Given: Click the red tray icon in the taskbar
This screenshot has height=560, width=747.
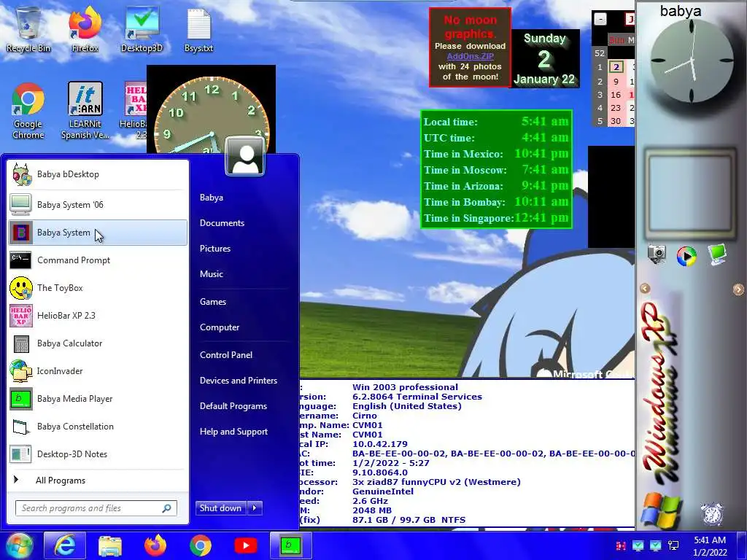Looking at the screenshot, I should tap(621, 545).
